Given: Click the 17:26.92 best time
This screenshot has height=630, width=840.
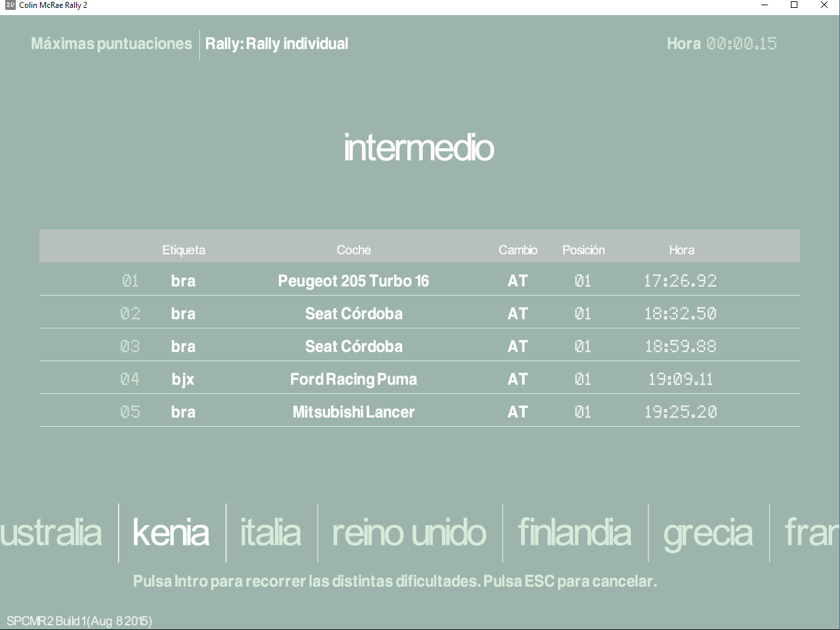Looking at the screenshot, I should point(680,281).
